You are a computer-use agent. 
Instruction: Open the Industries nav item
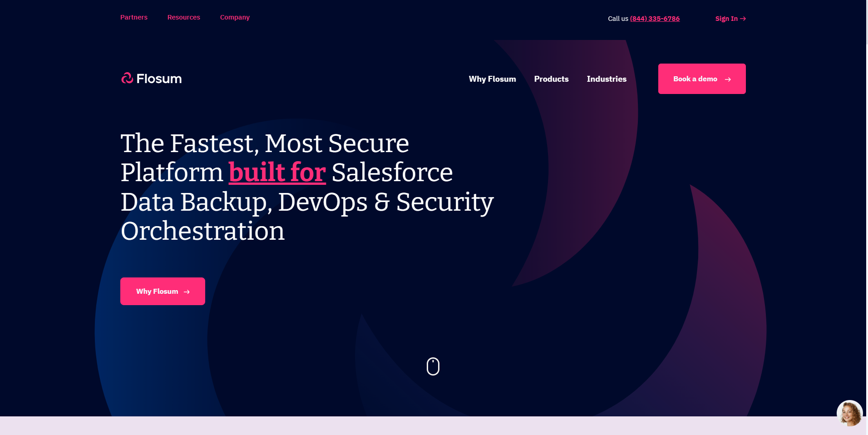607,79
